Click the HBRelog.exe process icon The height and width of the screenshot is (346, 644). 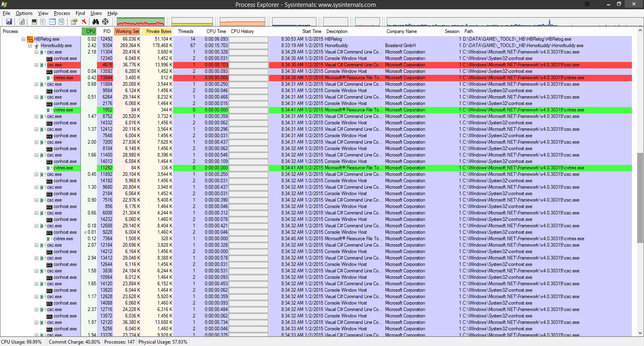tap(30, 39)
